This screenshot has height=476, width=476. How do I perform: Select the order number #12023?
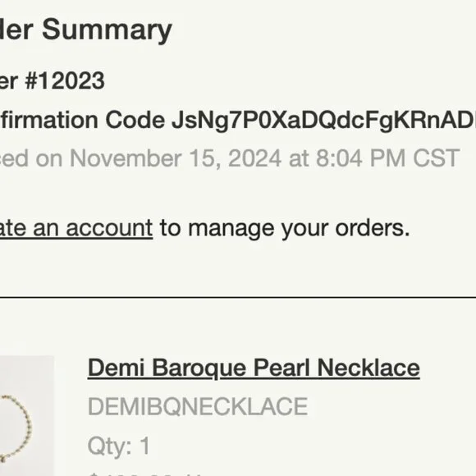(x=65, y=80)
